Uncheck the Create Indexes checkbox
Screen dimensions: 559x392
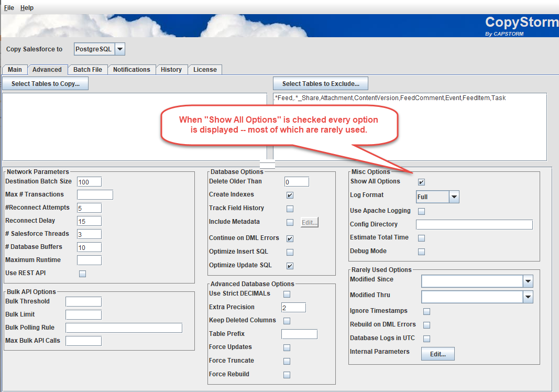click(x=290, y=195)
